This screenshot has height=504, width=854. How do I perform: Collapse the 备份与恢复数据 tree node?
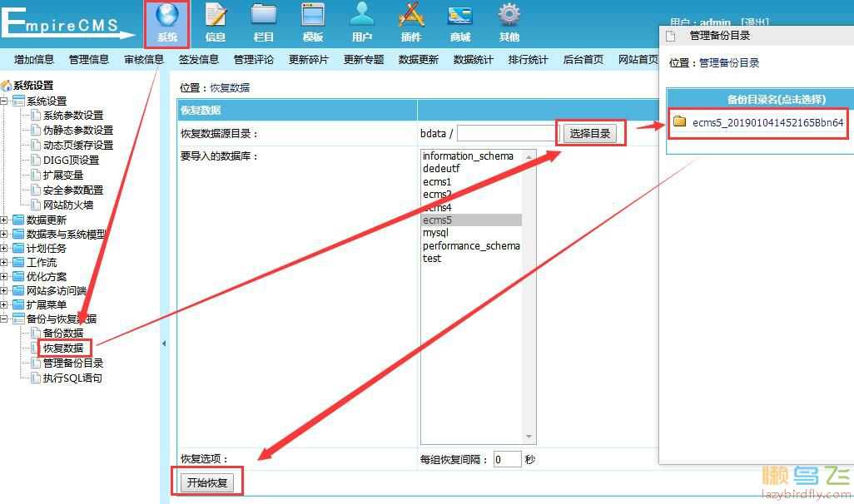click(4, 319)
